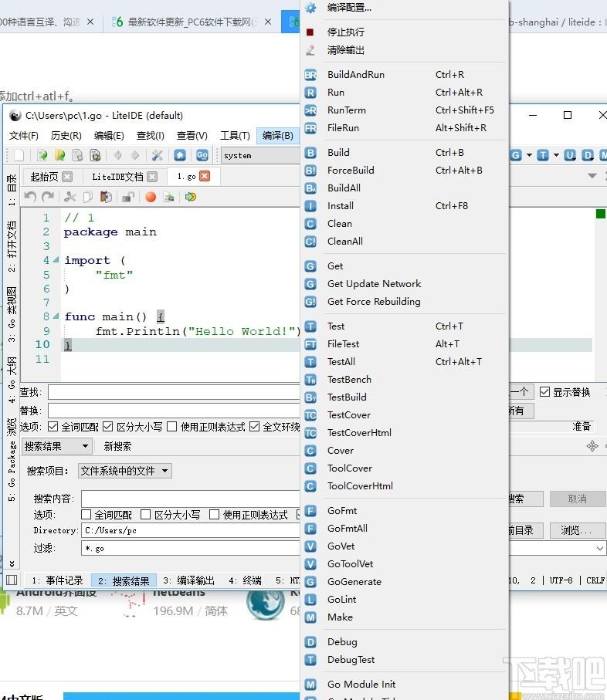Toggle wrap around search checkbox
The width and height of the screenshot is (607, 700).
(255, 427)
